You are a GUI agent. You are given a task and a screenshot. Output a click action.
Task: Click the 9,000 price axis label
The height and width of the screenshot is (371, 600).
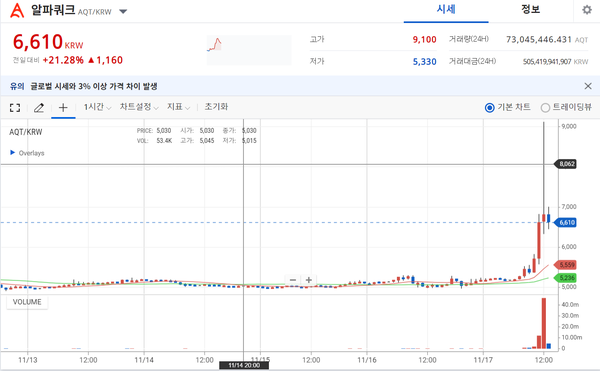pos(569,126)
